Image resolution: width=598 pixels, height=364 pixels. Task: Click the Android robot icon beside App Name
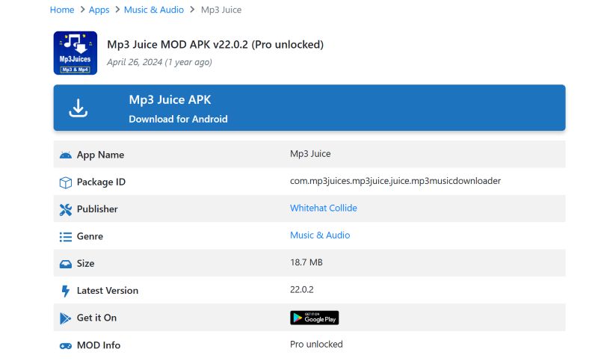(65, 155)
